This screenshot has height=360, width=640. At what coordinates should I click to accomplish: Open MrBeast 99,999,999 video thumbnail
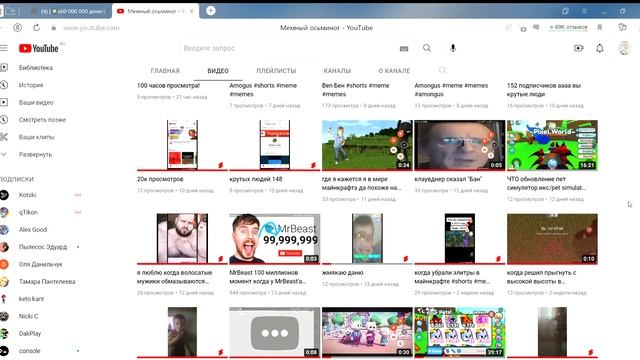tap(275, 238)
